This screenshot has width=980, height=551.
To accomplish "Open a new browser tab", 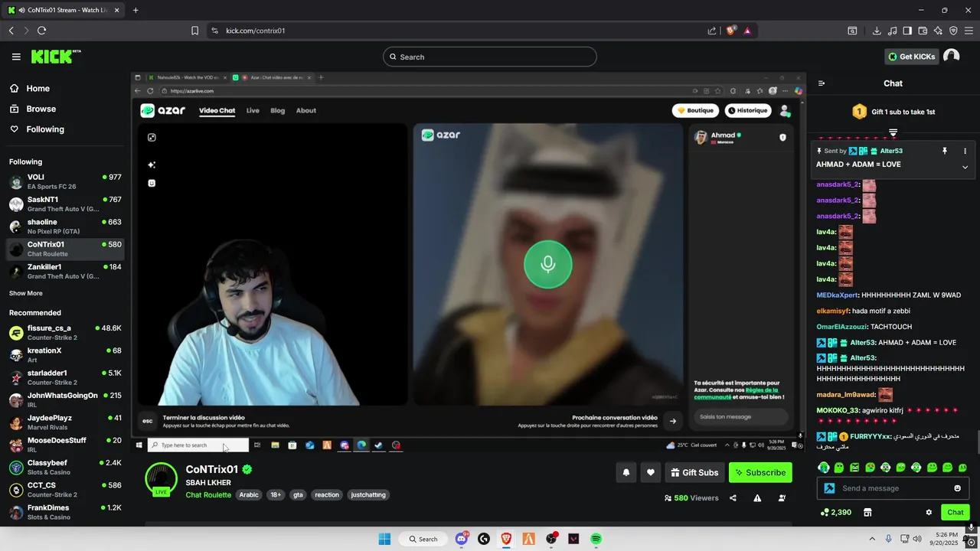I will tap(136, 10).
